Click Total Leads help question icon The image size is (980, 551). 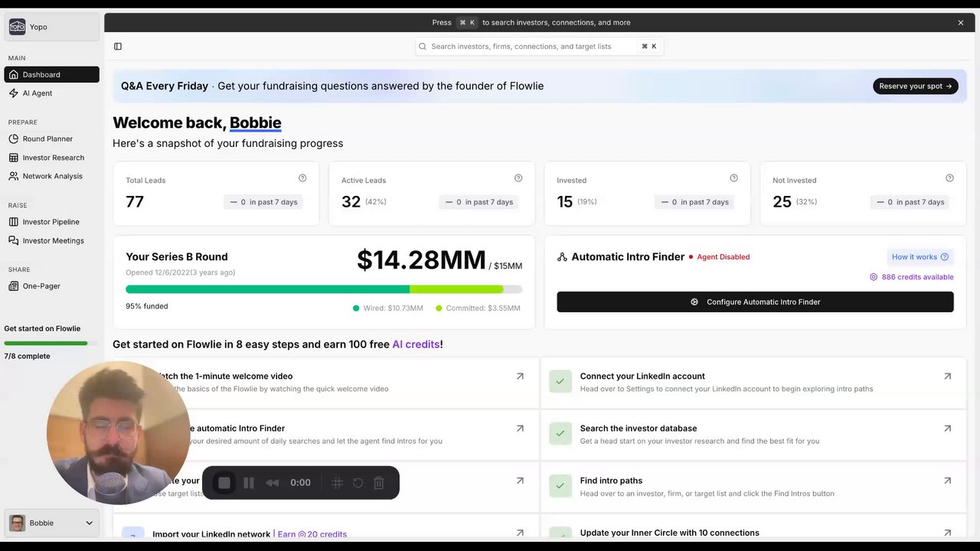[302, 178]
